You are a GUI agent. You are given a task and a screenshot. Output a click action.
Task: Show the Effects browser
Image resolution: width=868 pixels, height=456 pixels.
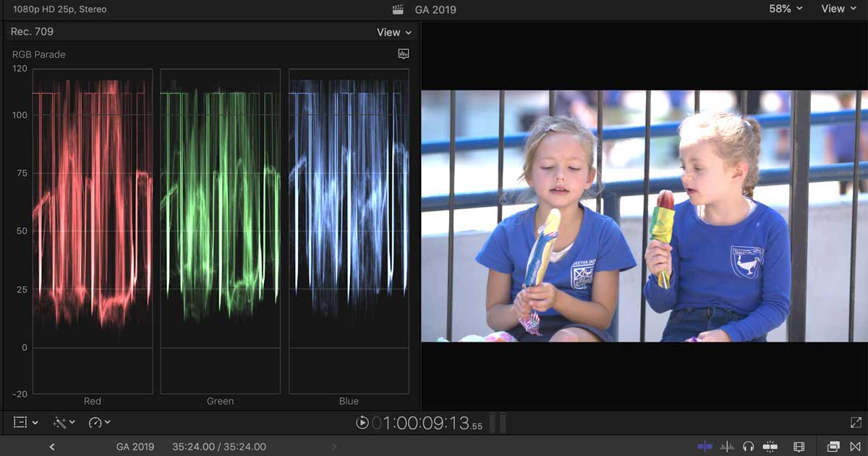[x=833, y=447]
